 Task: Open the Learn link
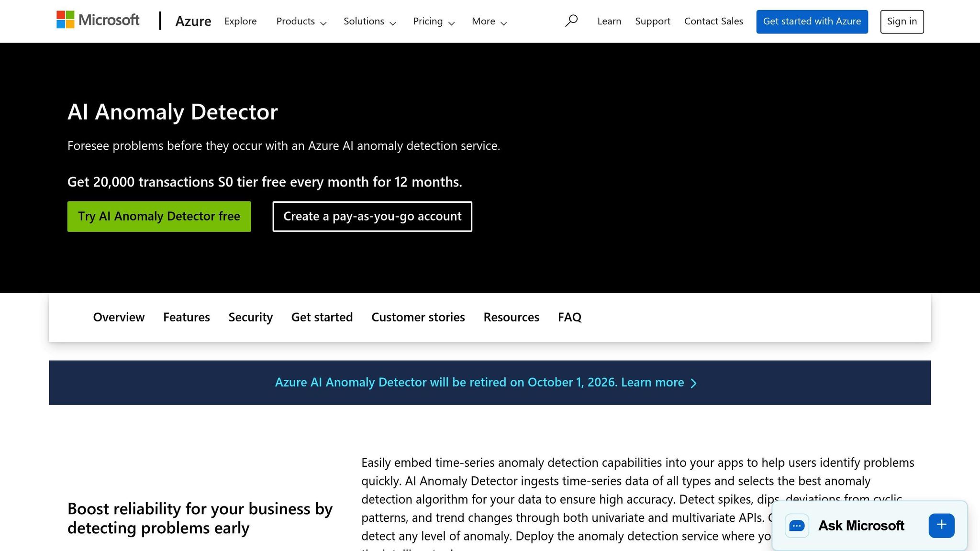[609, 21]
